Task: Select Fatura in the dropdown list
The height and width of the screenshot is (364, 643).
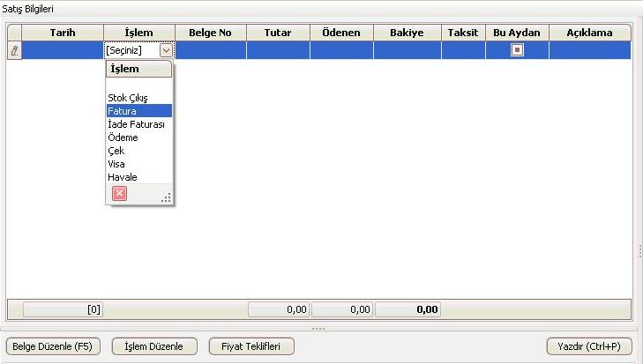Action: (139, 111)
